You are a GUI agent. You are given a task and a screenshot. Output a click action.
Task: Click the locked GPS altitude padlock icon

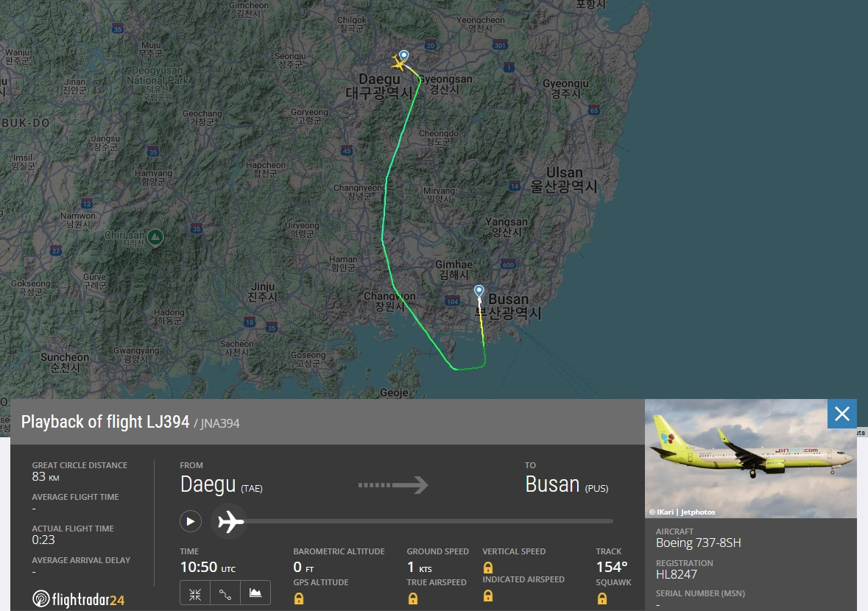pos(299,598)
